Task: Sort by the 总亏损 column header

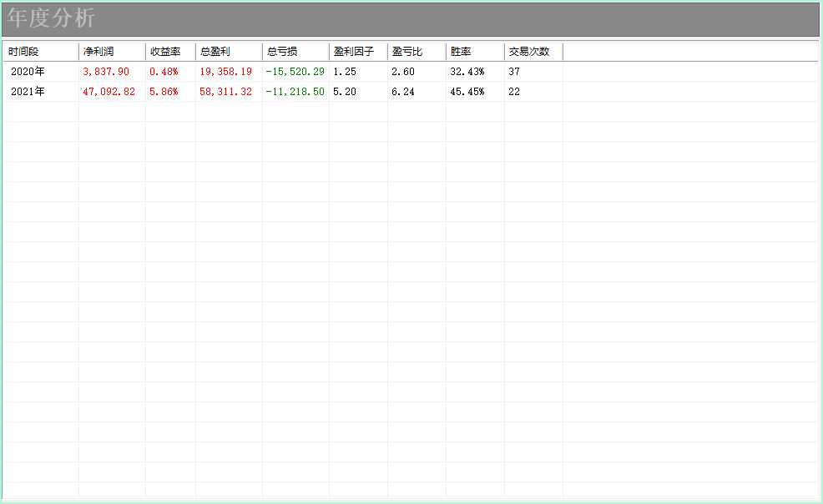Action: 295,52
